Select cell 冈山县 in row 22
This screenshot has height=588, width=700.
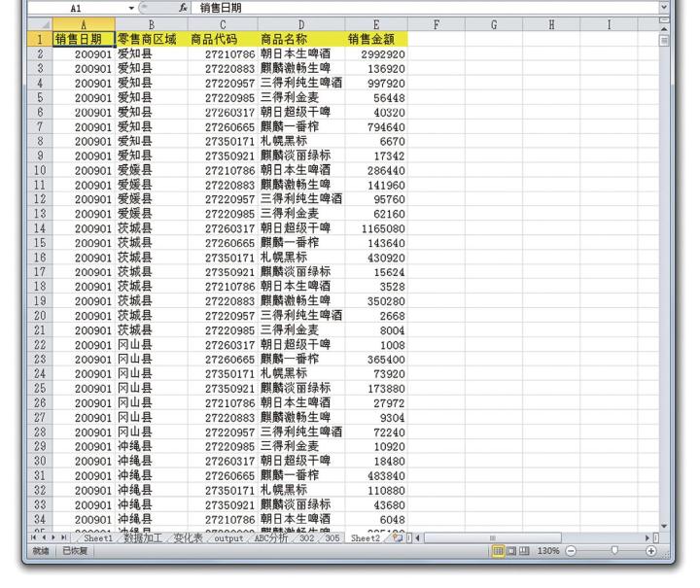pos(152,344)
